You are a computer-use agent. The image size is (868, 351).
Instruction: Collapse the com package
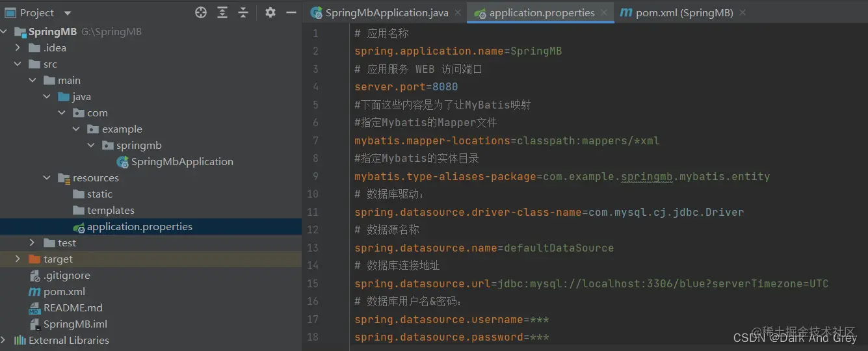point(62,113)
